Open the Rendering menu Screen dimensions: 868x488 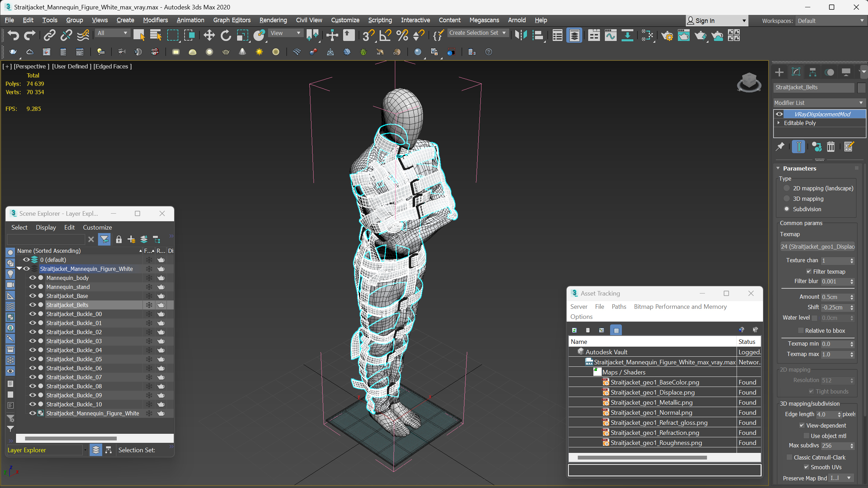(273, 20)
